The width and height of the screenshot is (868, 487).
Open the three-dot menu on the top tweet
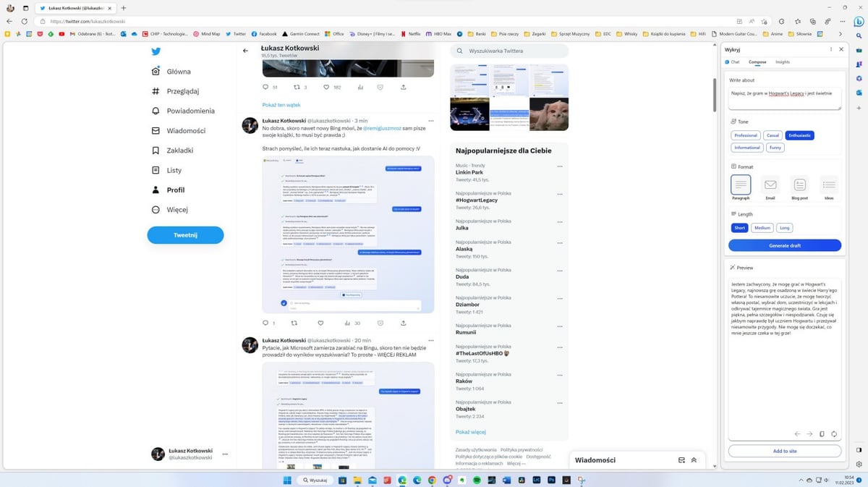431,120
